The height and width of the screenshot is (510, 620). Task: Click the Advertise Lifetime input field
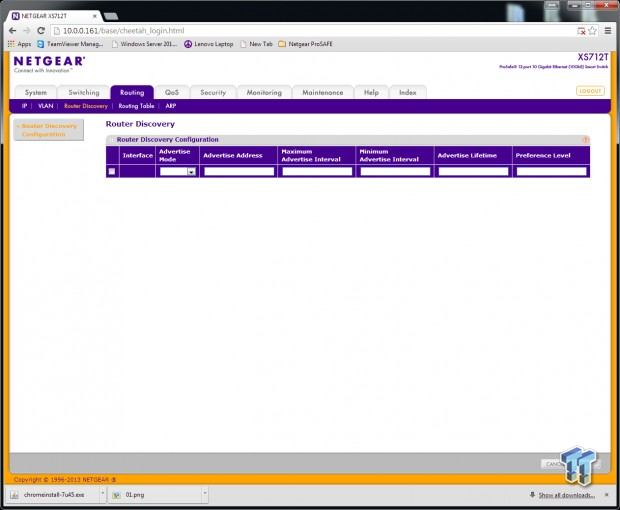click(473, 171)
